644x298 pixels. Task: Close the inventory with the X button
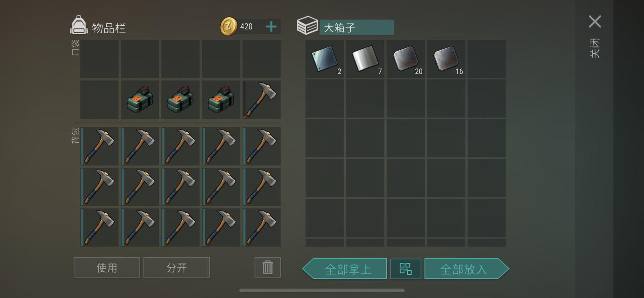point(595,22)
